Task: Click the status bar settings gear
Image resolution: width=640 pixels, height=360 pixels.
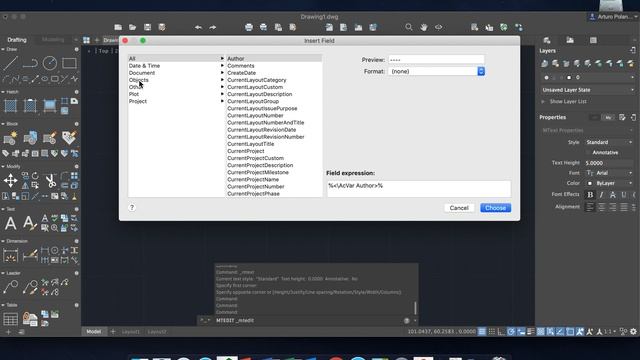Action: (633, 332)
